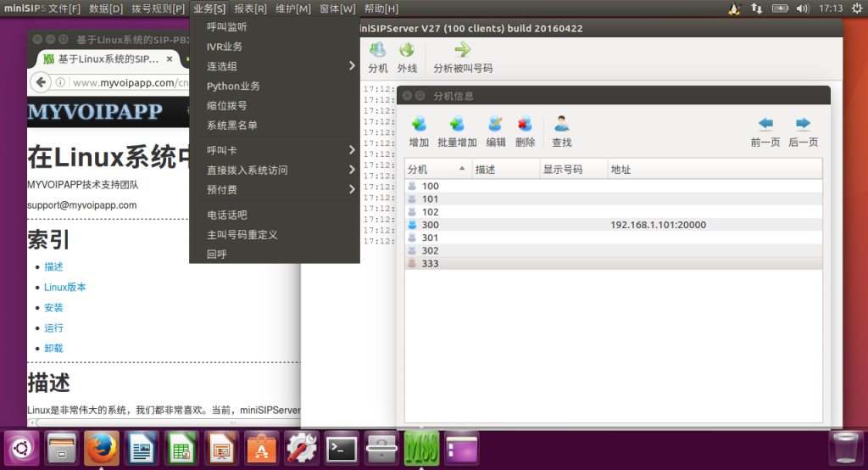Select the IVR业务 menu entry
The width and height of the screenshot is (868, 470).
(225, 47)
